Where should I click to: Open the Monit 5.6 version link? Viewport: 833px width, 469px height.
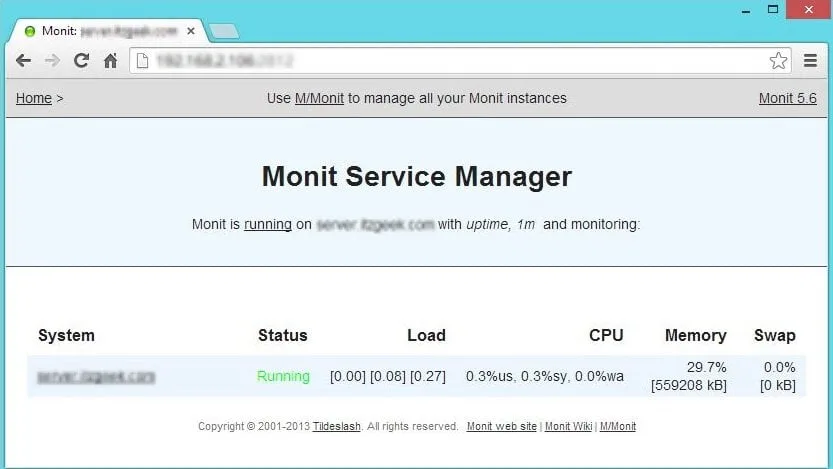tap(787, 98)
